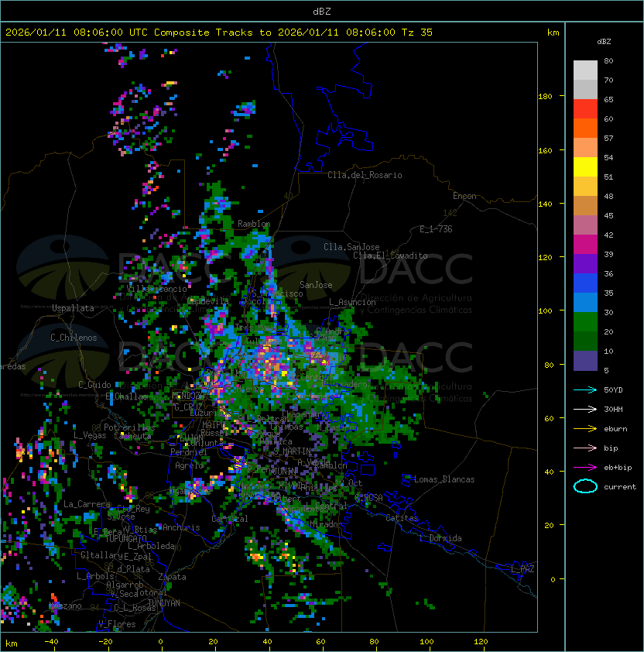The height and width of the screenshot is (652, 644).
Task: Click the Encon map label
Action: pos(464,196)
